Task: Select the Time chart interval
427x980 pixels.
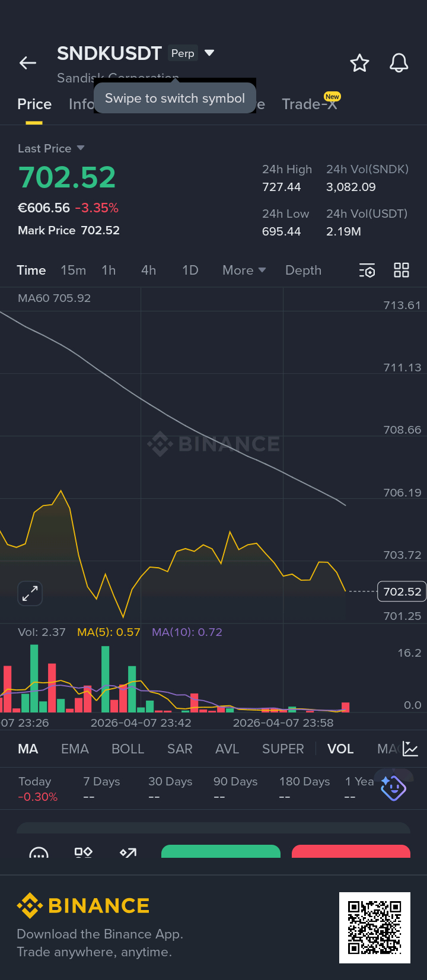Action: (x=31, y=270)
